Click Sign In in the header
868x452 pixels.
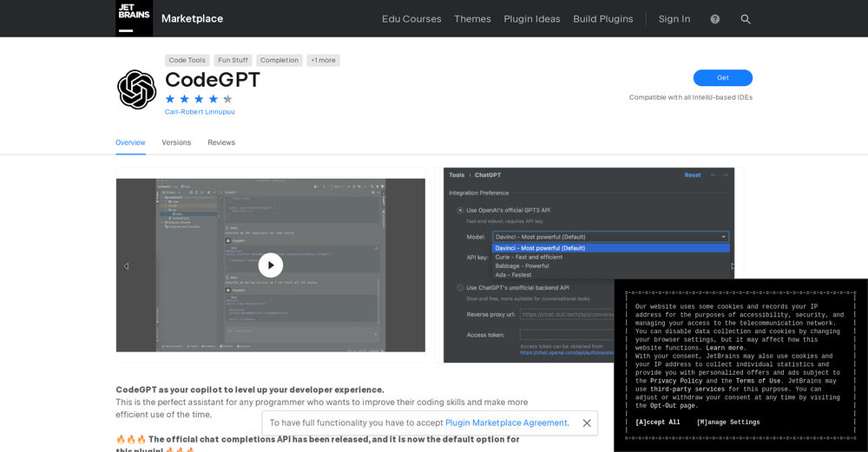674,19
